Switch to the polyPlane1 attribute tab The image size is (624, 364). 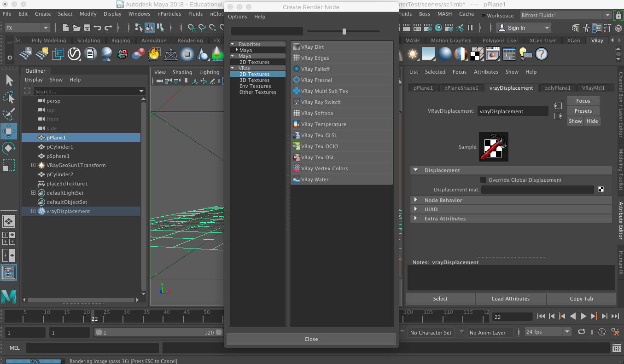[x=557, y=88]
